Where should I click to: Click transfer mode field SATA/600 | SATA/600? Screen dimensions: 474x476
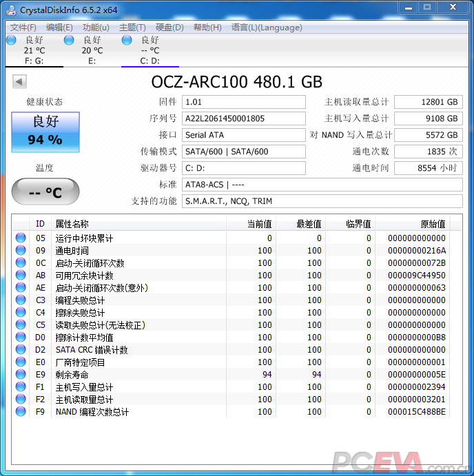point(244,152)
